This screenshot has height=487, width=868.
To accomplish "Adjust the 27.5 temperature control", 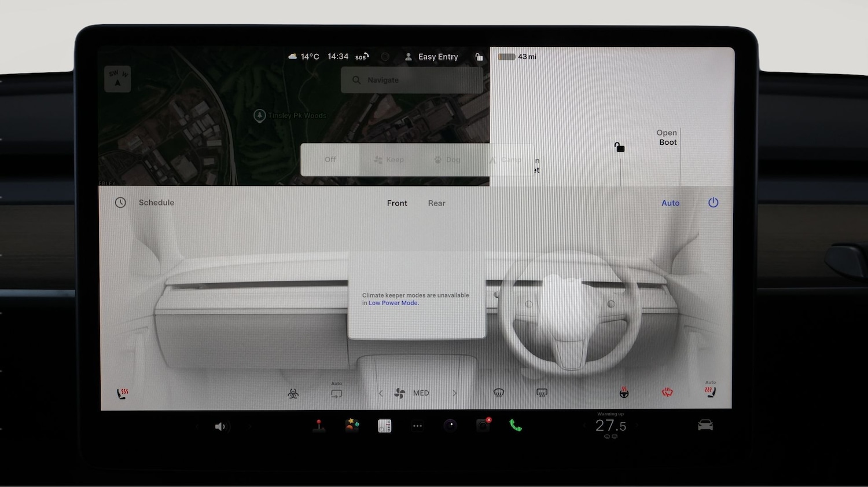I will pos(610,426).
